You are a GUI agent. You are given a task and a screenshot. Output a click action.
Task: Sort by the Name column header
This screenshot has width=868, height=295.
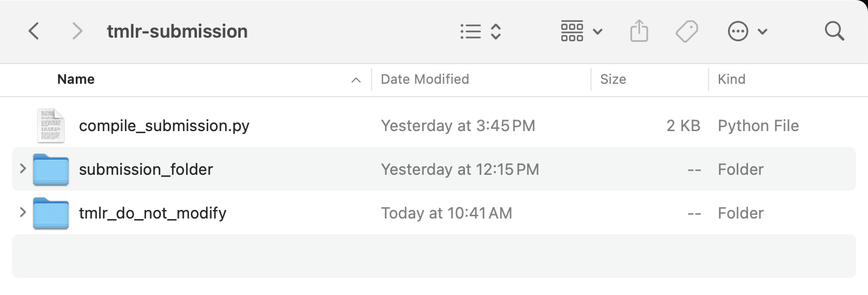[x=76, y=80]
